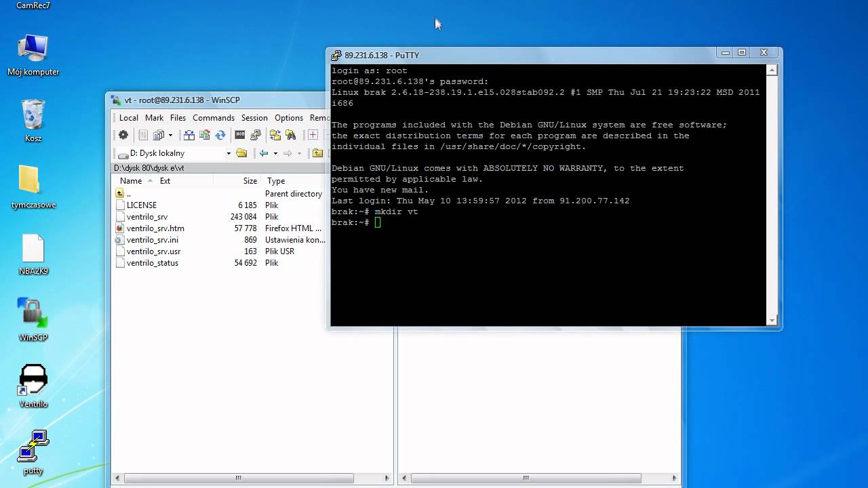
Task: Expand forward history dropdown arrow in WinSCP
Action: 299,153
